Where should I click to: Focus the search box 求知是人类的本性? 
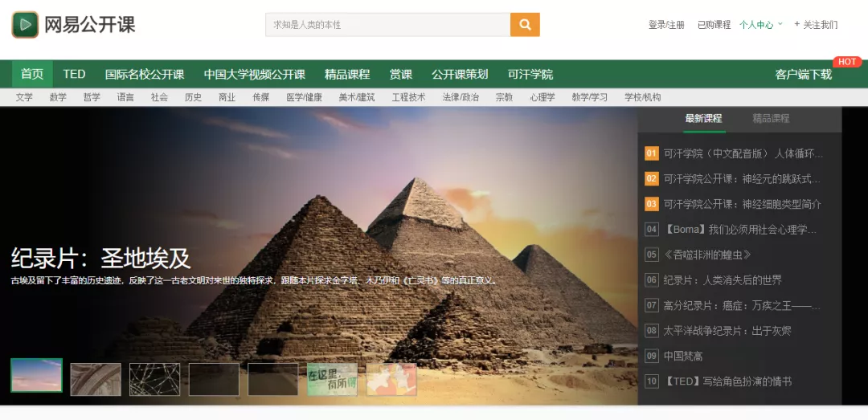[x=387, y=25]
